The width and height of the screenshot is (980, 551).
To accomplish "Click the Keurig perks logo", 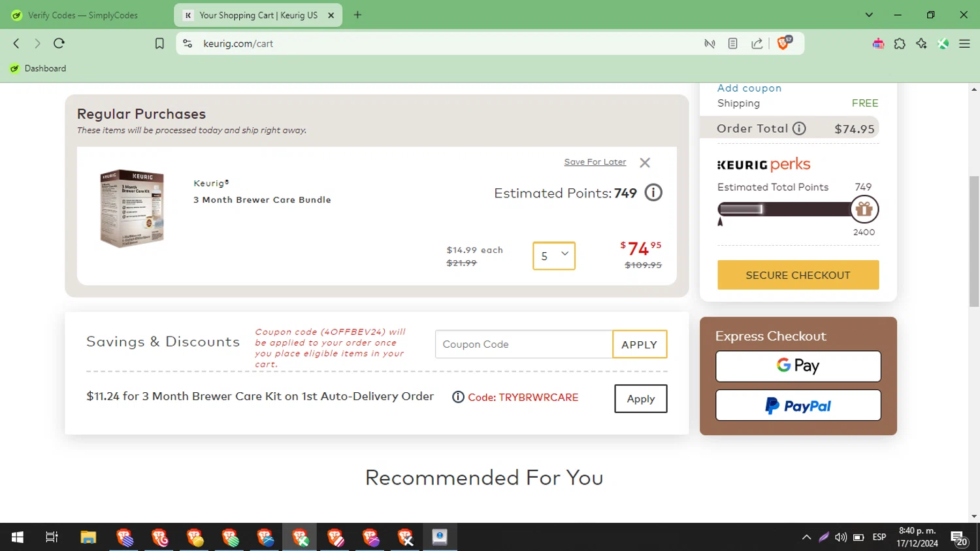I will 764,165.
